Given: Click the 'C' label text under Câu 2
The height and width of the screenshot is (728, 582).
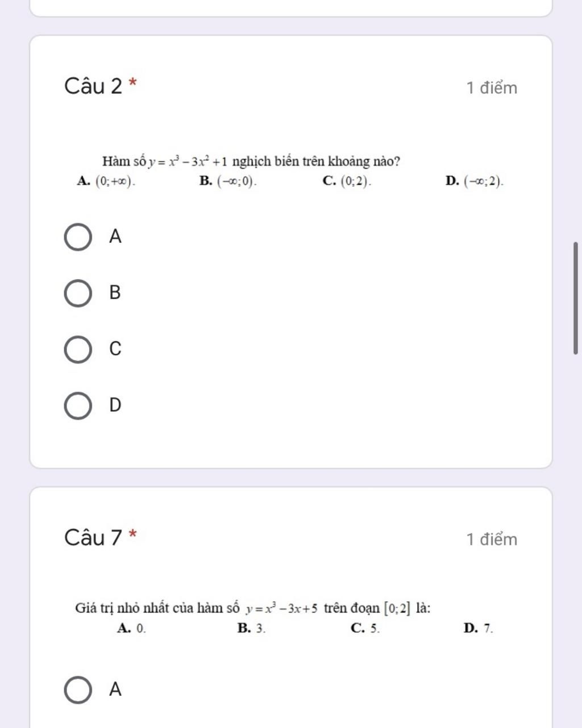Looking at the screenshot, I should [x=115, y=349].
